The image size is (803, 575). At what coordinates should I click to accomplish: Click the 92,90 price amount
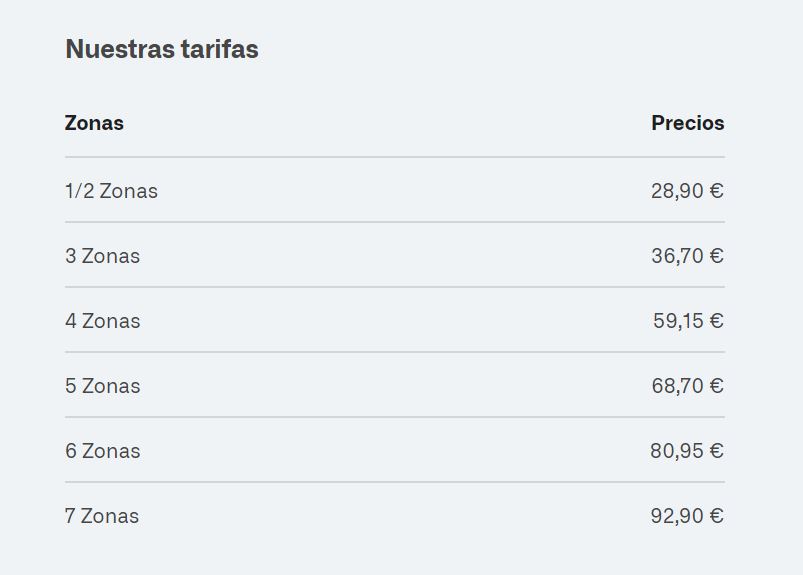tap(677, 516)
